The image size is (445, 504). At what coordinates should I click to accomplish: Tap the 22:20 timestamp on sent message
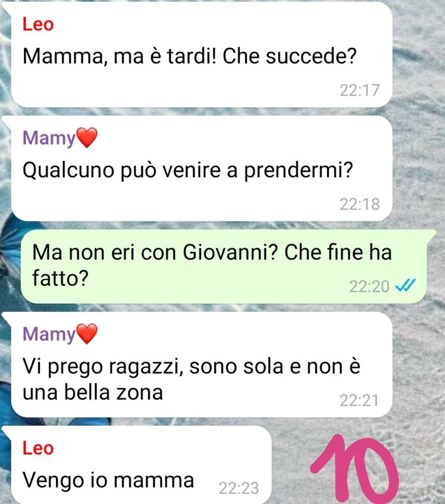[369, 286]
